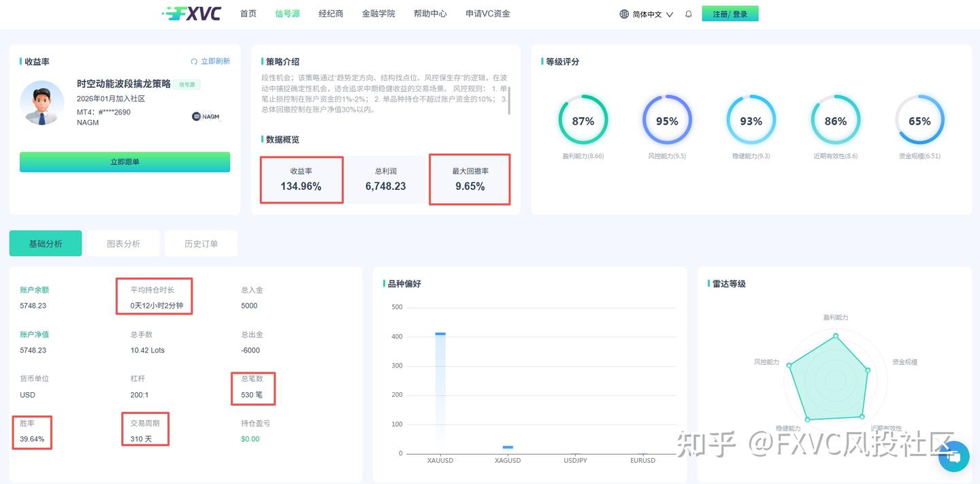Click the FXVC logo in the header
The height and width of the screenshot is (484, 980).
193,13
